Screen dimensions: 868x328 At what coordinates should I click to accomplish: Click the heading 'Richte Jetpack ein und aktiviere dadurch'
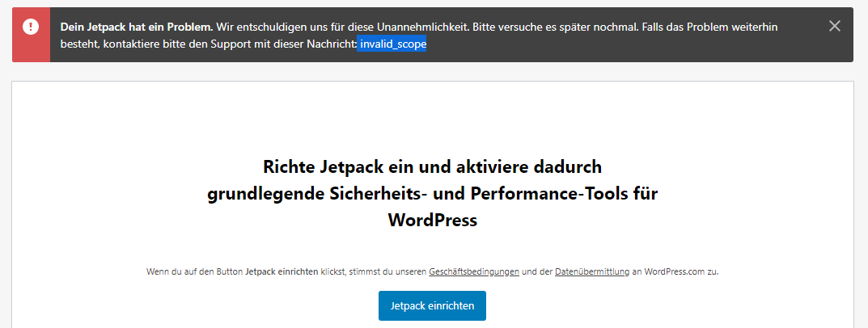[432, 166]
